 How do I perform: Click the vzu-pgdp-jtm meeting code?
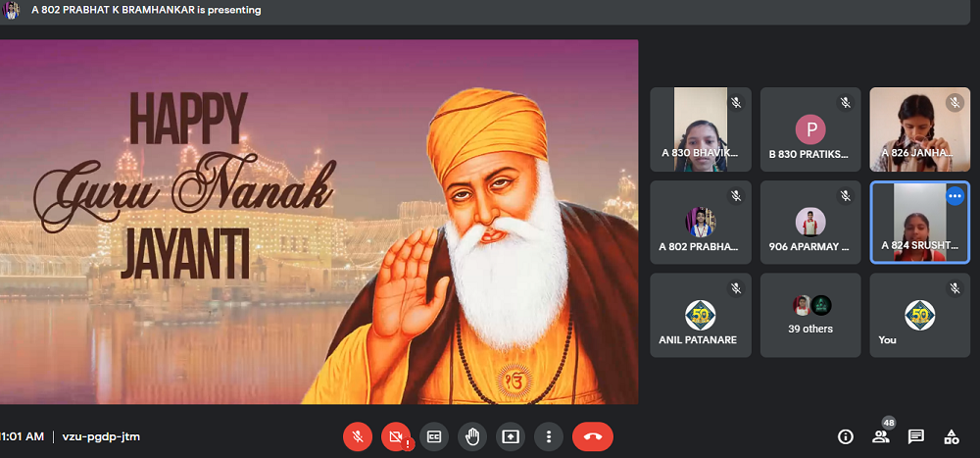[101, 436]
